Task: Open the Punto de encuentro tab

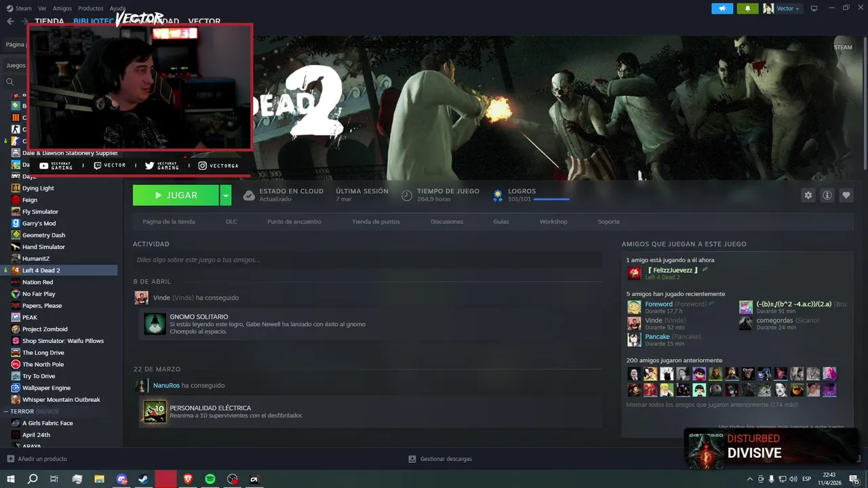Action: coord(294,222)
